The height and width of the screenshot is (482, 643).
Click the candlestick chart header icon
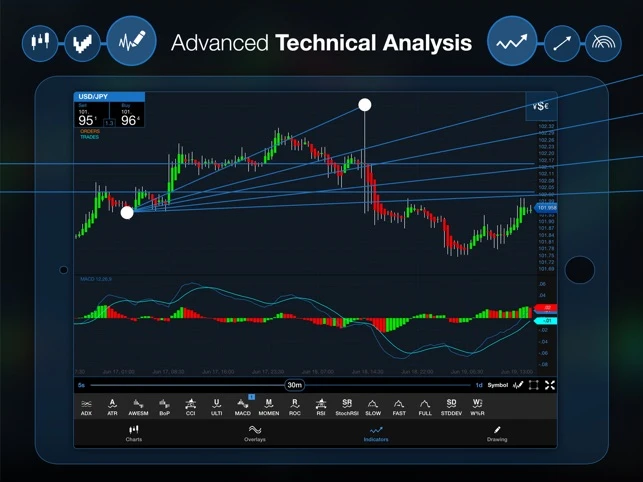click(x=40, y=43)
